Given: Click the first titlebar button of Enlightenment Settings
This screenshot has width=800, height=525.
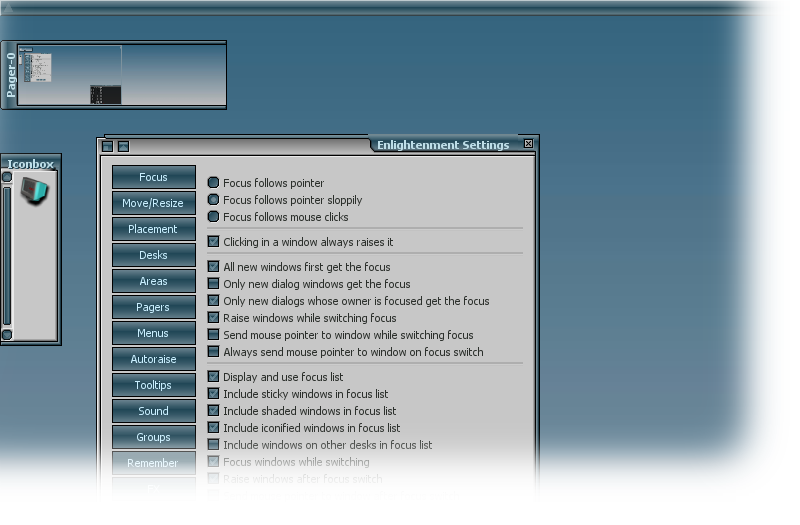Looking at the screenshot, I should pos(107,146).
